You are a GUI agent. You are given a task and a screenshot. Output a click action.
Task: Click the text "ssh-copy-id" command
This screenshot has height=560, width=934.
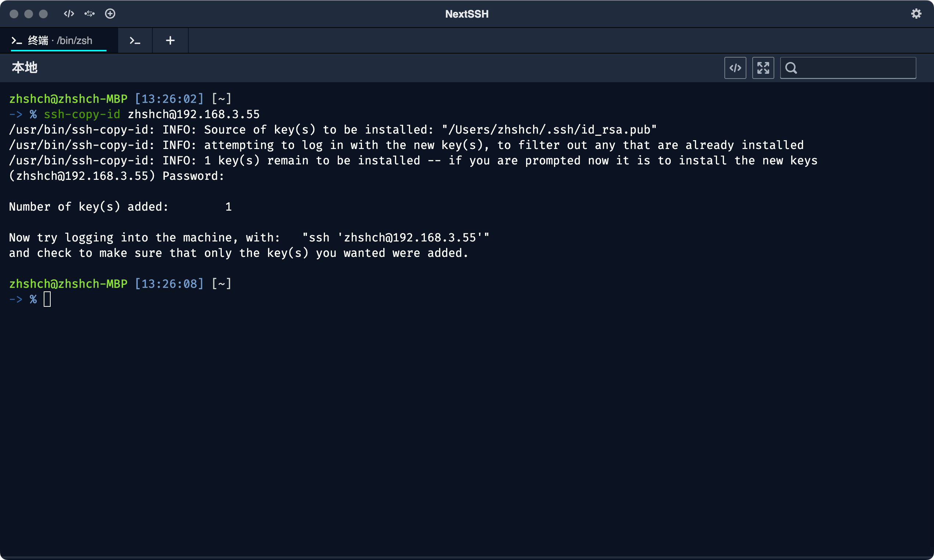(x=82, y=114)
